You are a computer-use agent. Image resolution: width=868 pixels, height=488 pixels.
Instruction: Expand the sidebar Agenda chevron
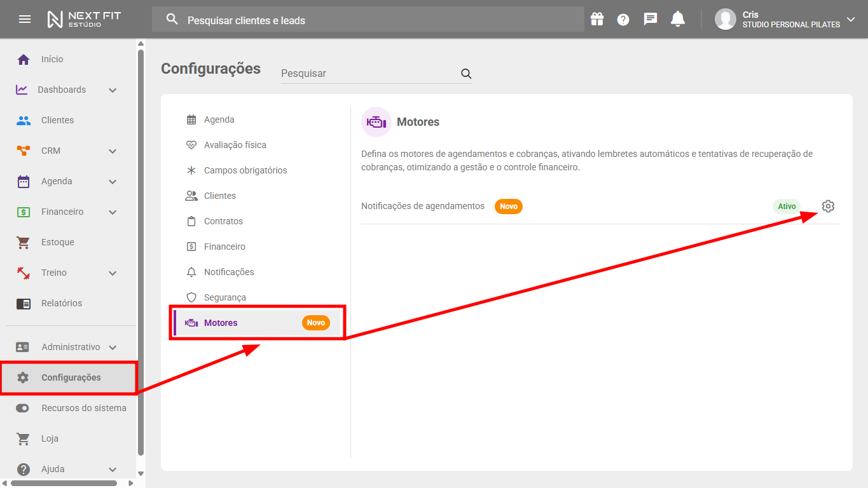pyautogui.click(x=113, y=182)
